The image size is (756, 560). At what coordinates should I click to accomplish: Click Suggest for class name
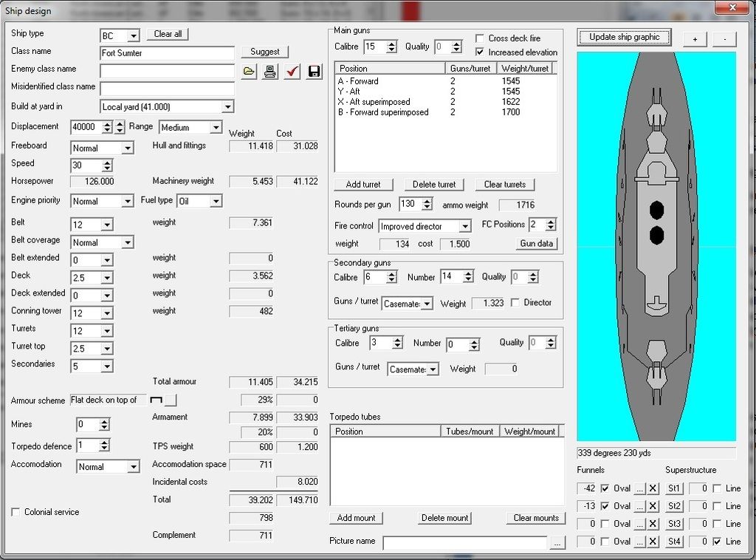(x=265, y=52)
